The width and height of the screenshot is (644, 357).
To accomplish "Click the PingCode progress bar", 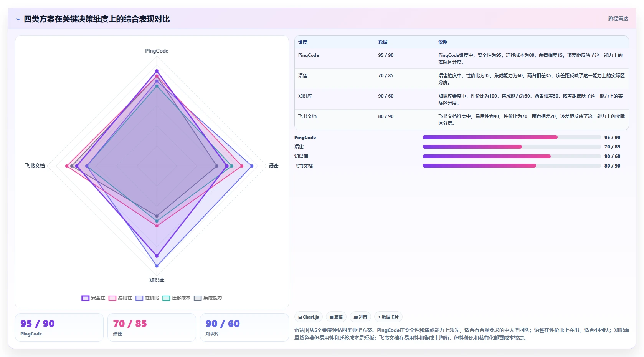I will tap(512, 137).
